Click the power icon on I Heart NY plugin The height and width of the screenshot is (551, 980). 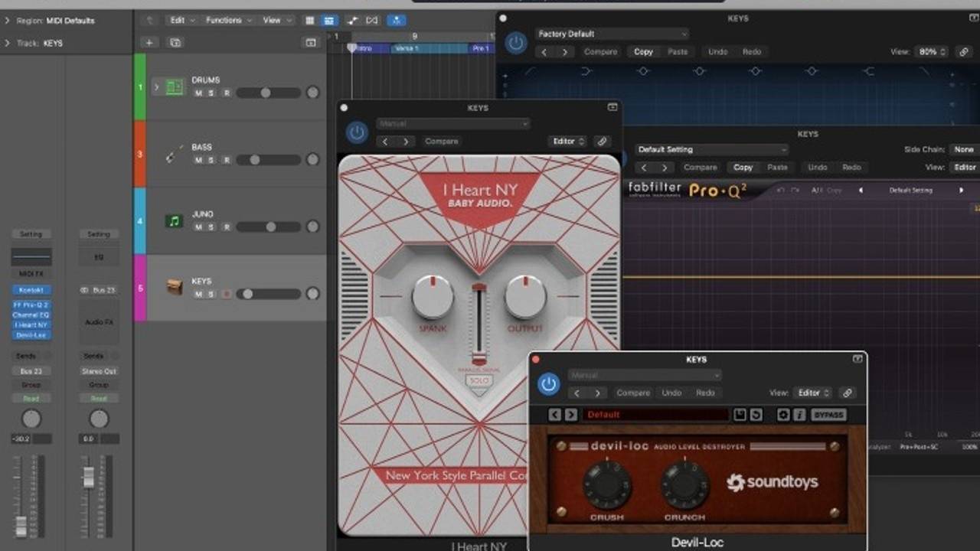tap(356, 131)
